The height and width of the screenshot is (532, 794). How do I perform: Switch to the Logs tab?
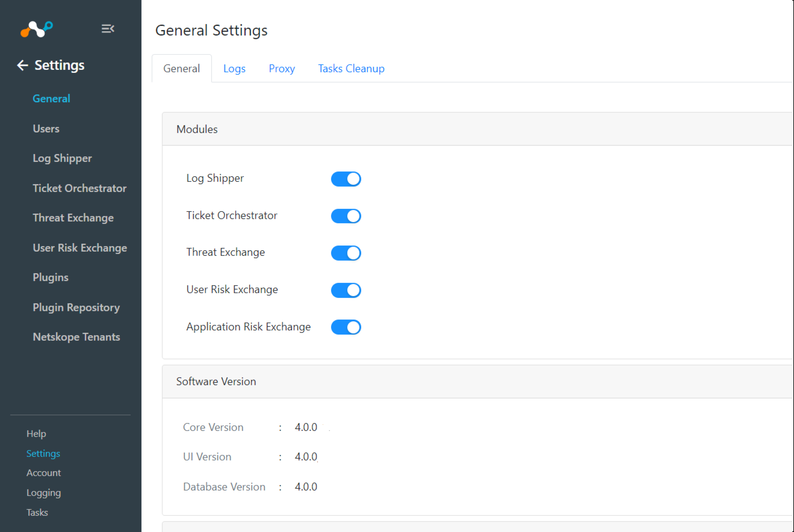(x=234, y=69)
